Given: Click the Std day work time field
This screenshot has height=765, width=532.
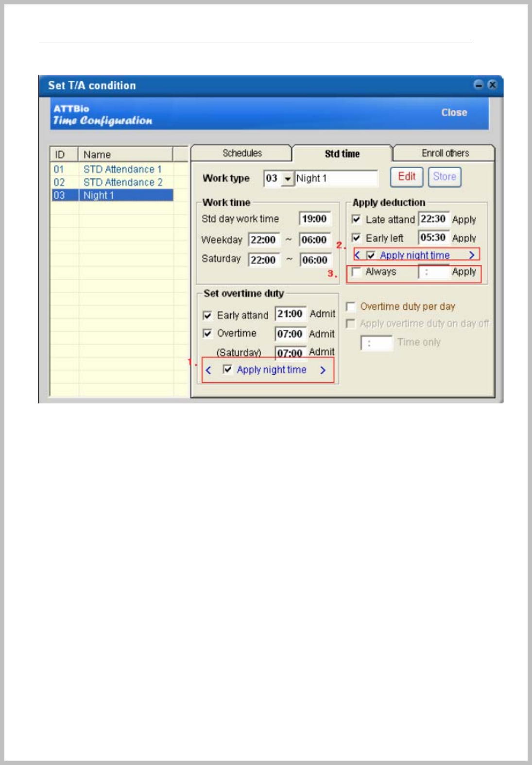Looking at the screenshot, I should (x=315, y=219).
